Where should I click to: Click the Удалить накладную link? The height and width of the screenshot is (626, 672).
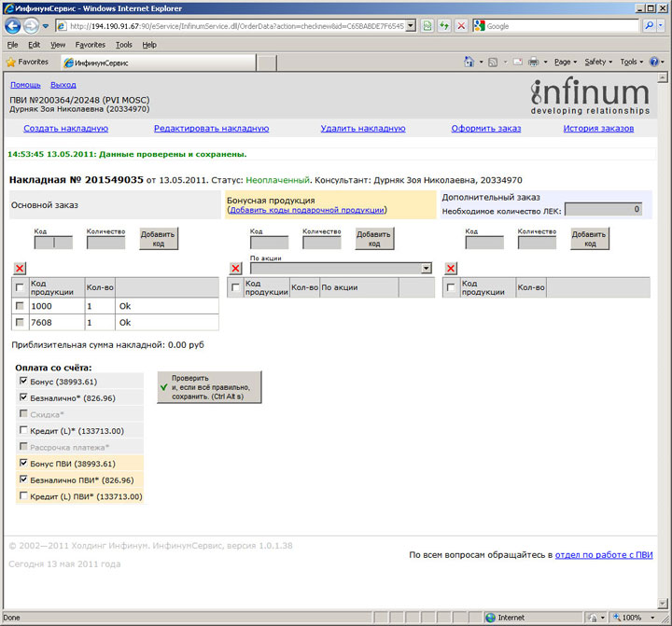[363, 128]
